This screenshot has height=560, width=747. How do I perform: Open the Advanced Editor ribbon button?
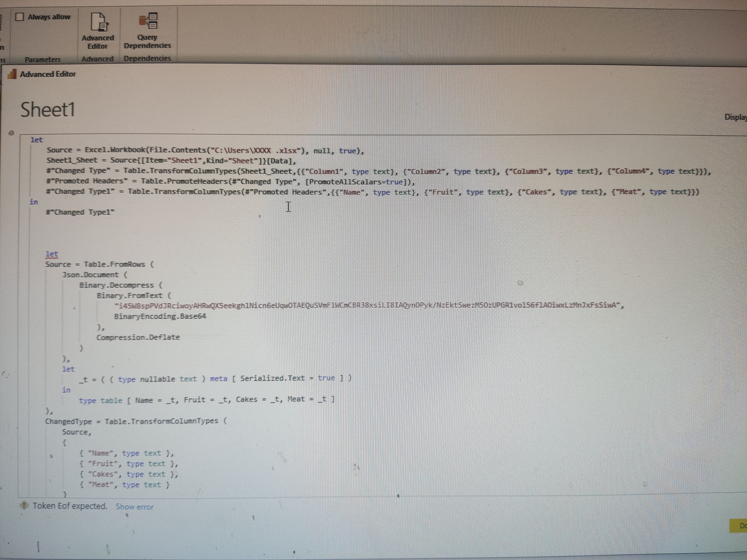click(x=98, y=31)
